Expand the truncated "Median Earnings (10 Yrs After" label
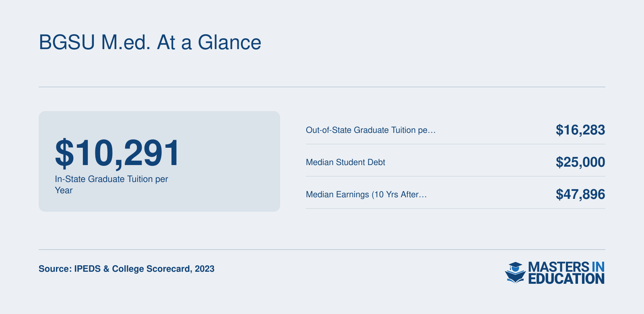The height and width of the screenshot is (314, 644). point(366,194)
